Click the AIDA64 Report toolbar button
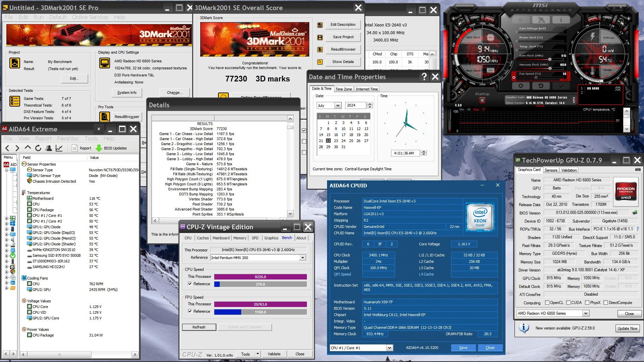The height and width of the screenshot is (362, 644). (x=82, y=148)
